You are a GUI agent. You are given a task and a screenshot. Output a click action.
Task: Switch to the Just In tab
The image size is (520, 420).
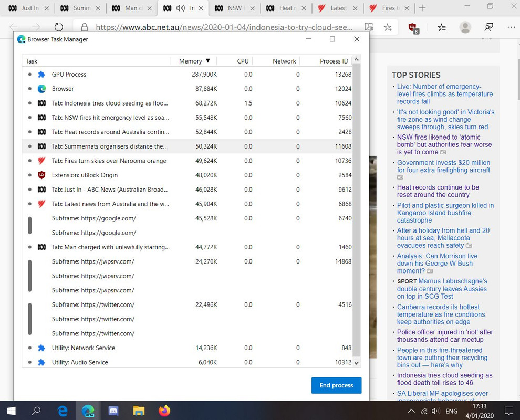pos(27,8)
